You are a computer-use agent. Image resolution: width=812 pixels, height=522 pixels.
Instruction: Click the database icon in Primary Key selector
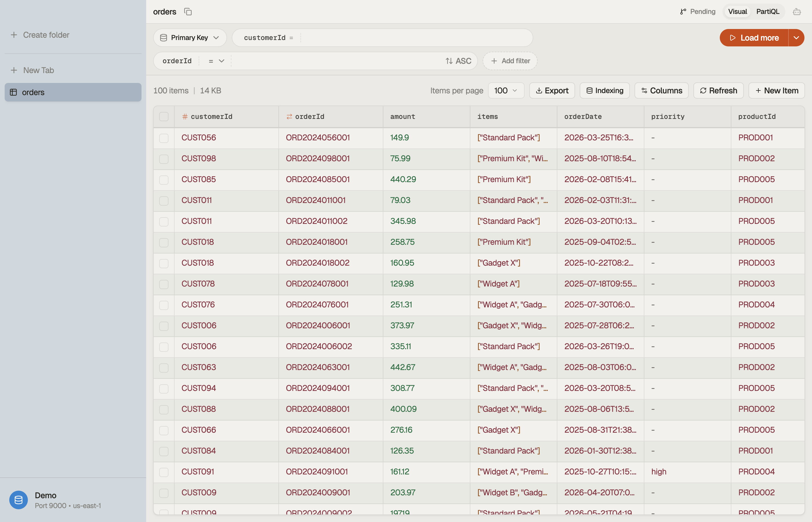(163, 38)
